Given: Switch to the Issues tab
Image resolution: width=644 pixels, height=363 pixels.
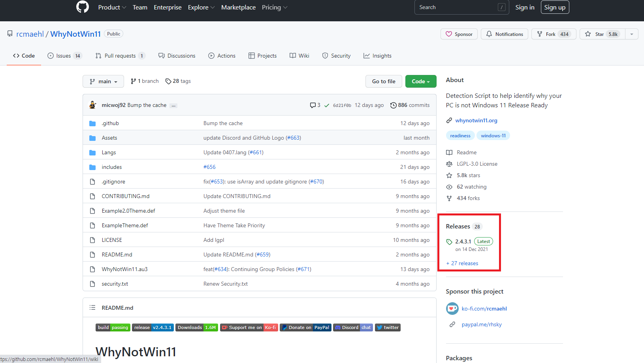Looking at the screenshot, I should (64, 56).
